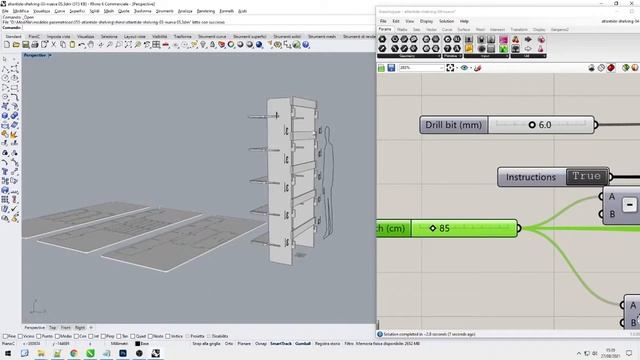Open the Perspective viewport title dropdown arrow
This screenshot has width=640, height=360.
point(50,55)
